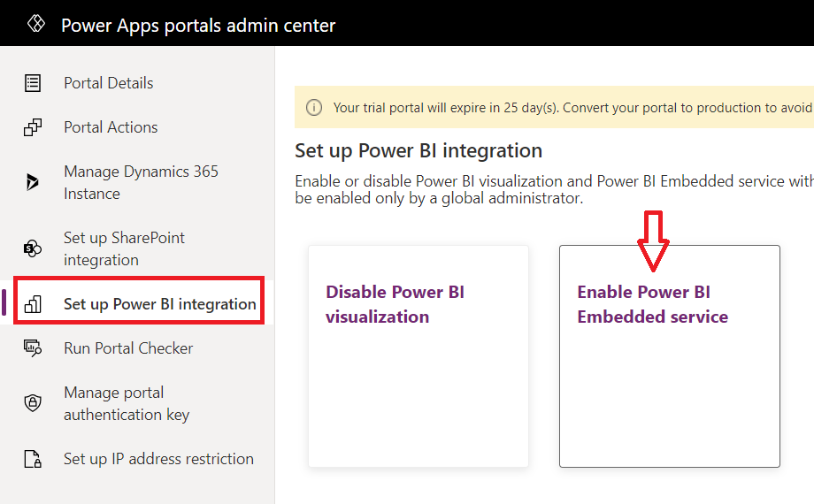Click the SharePoint integration icon
Image resolution: width=814 pixels, height=504 pixels.
pos(33,248)
